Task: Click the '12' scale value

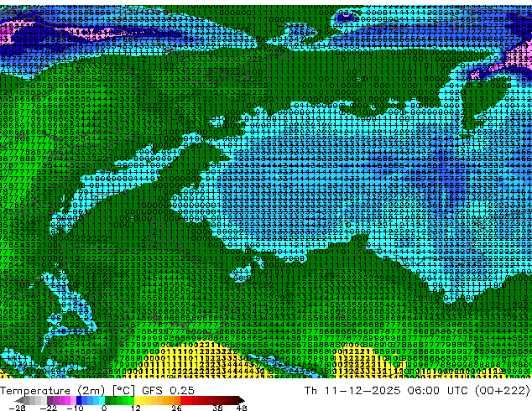Action: coord(136,408)
